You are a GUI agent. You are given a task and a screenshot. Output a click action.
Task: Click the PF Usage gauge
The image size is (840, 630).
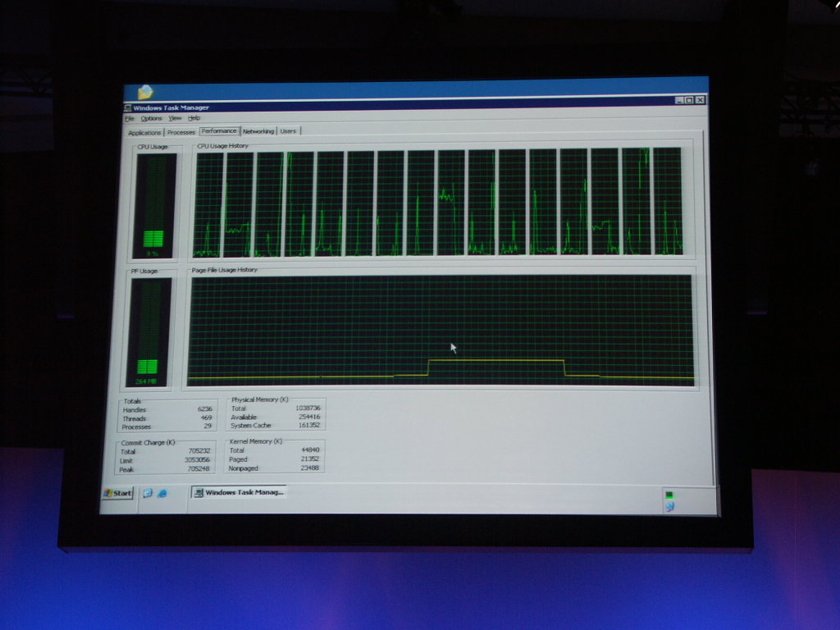pyautogui.click(x=148, y=331)
